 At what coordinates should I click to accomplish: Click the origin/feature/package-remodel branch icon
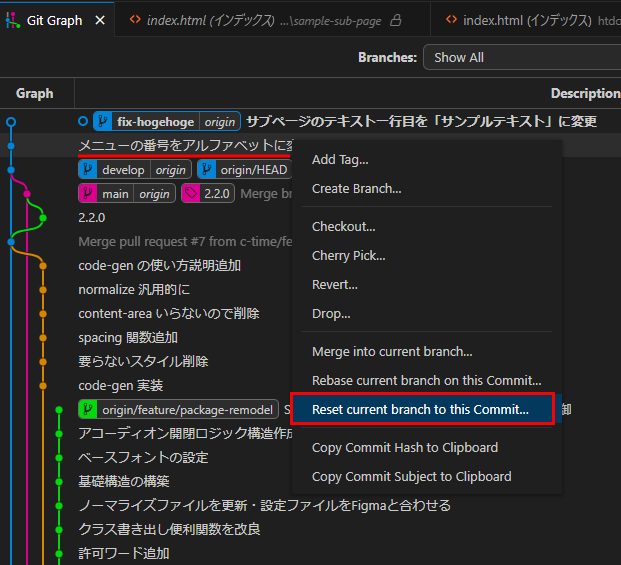click(88, 410)
